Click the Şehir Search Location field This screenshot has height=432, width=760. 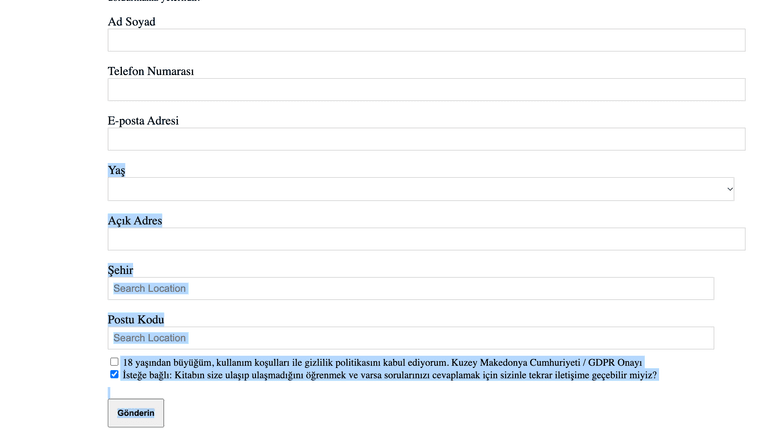[411, 288]
